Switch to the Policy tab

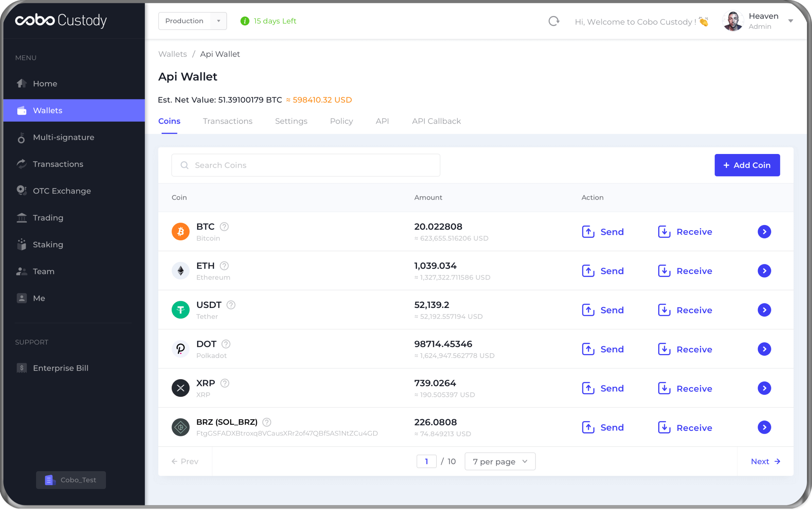(342, 121)
